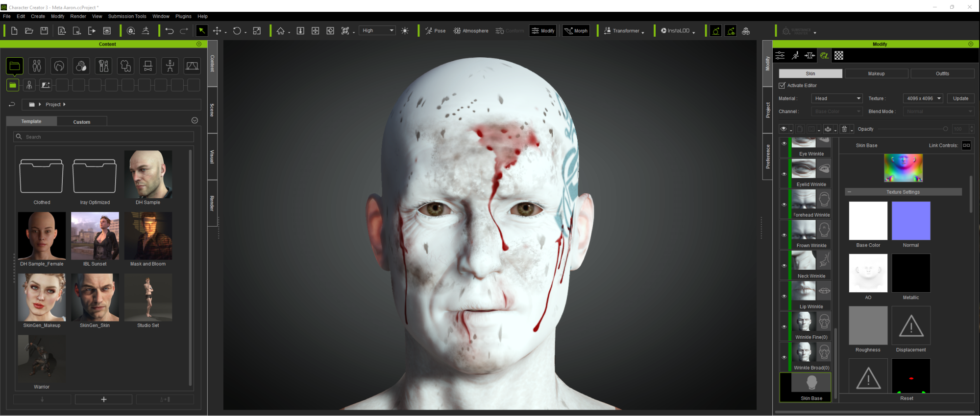Open the InstaLOD toolbar tool
Screen dimensions: 980x416
676,31
